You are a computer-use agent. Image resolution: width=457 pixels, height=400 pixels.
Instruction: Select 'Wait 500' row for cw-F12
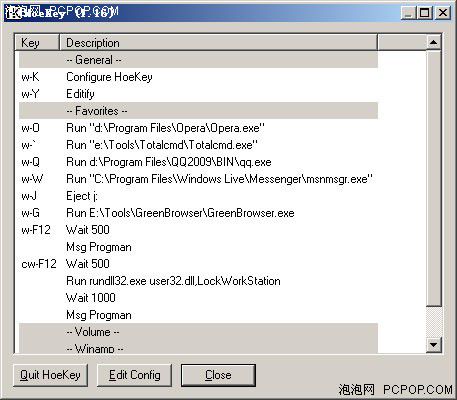(198, 264)
